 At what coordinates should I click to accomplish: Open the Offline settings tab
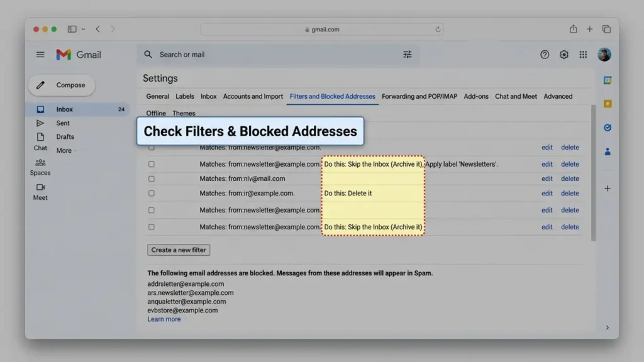click(x=156, y=113)
